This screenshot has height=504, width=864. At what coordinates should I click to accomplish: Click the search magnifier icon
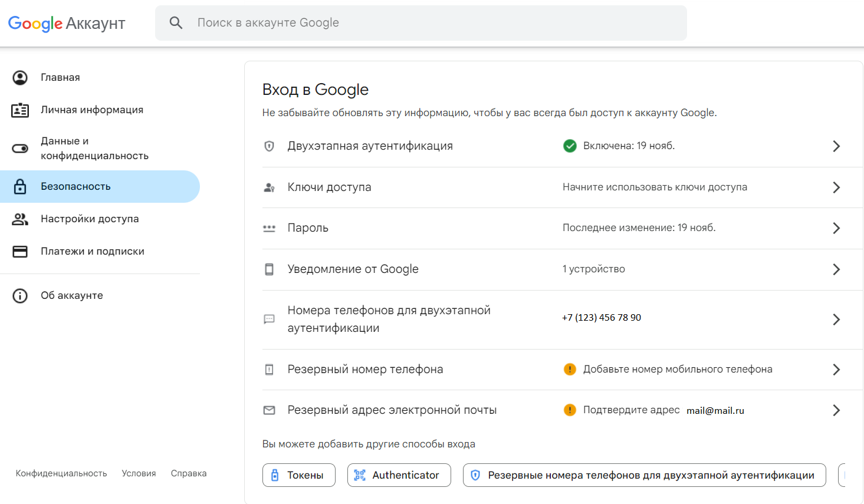point(176,23)
